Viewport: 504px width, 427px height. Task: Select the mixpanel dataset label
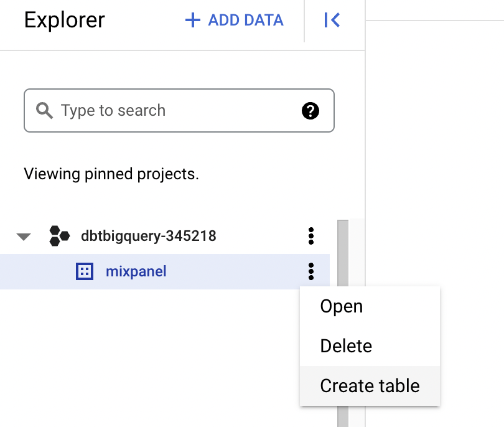[136, 271]
